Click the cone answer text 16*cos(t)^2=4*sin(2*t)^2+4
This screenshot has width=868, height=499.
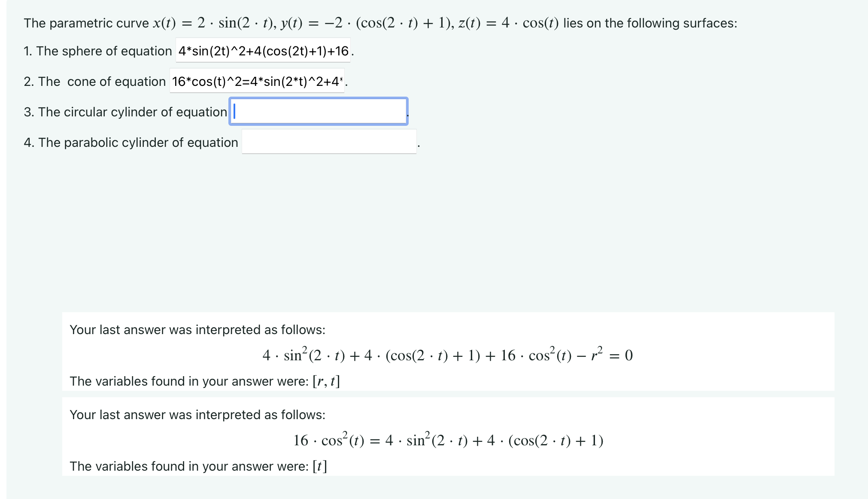[257, 81]
